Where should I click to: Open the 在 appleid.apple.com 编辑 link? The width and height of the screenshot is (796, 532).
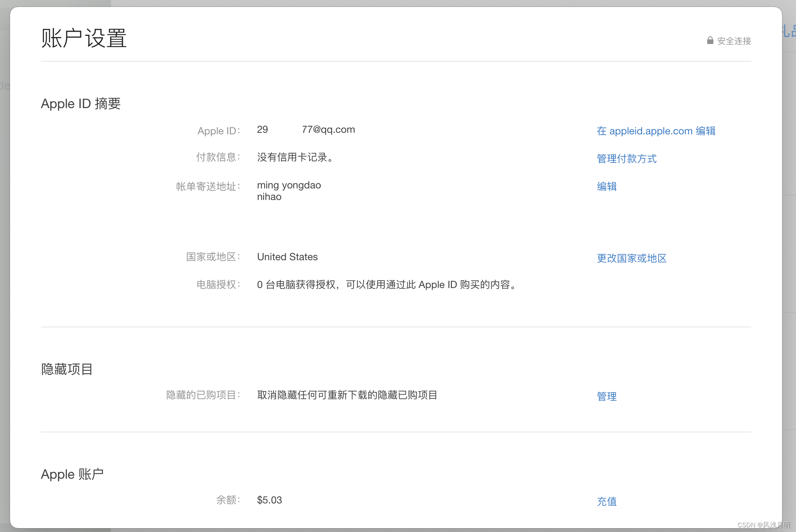click(656, 131)
